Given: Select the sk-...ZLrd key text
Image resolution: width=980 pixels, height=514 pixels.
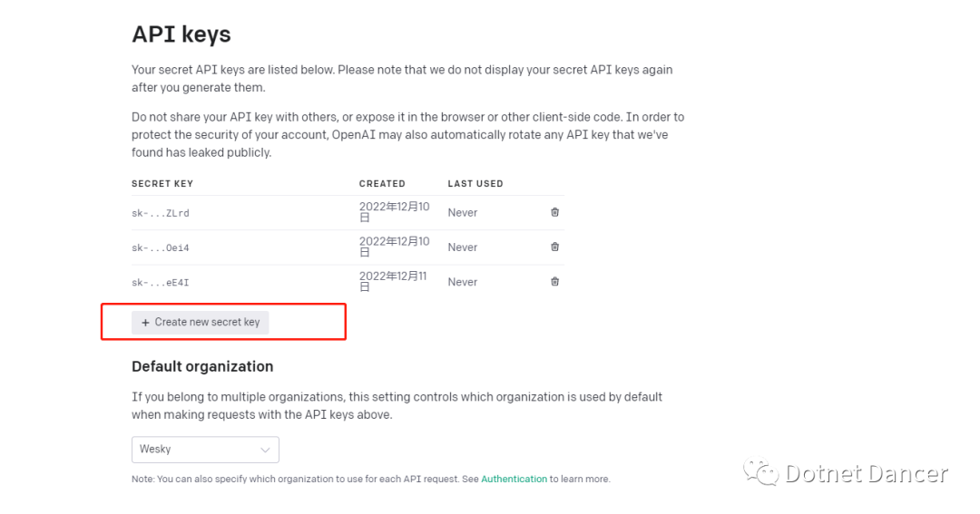Looking at the screenshot, I should [x=161, y=213].
